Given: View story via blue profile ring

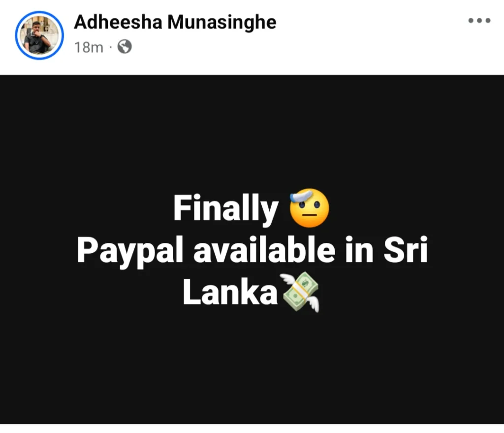Looking at the screenshot, I should click(39, 35).
